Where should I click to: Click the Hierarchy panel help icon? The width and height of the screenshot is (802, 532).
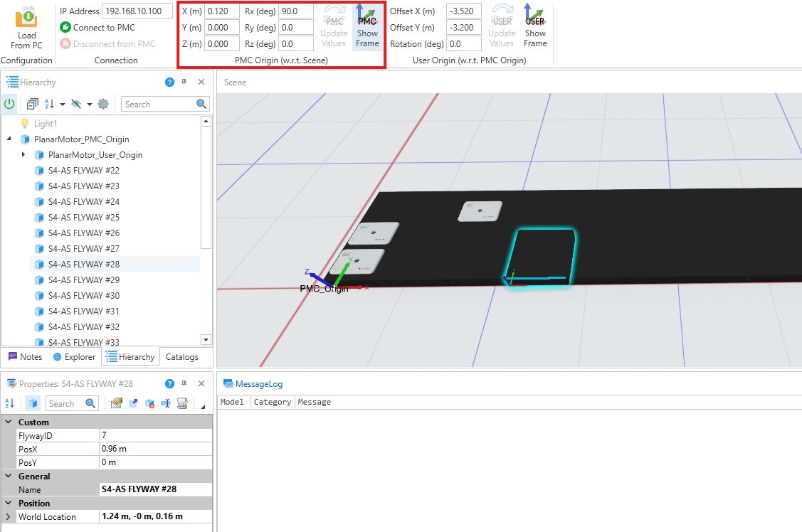pos(169,83)
